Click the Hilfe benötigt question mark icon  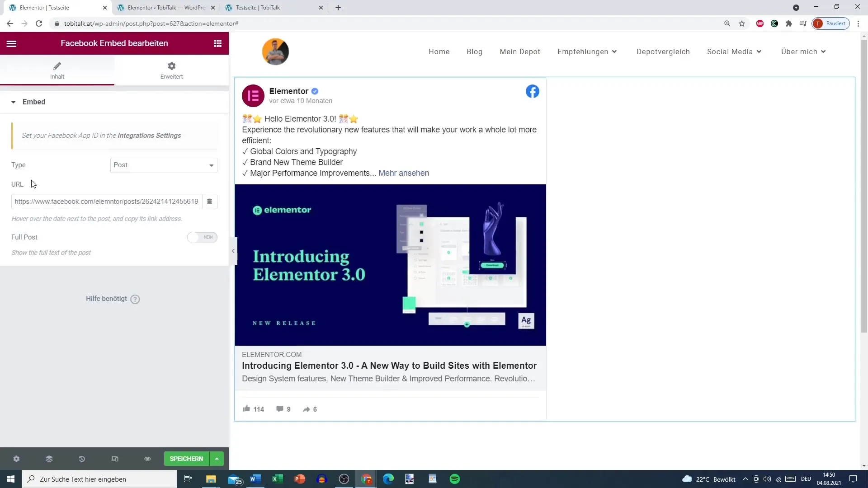[x=135, y=299]
